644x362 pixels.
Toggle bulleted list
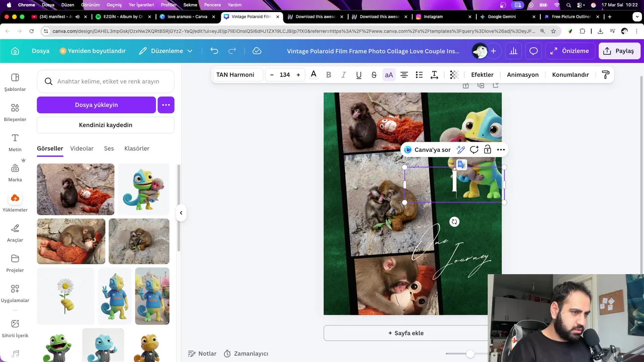point(419,74)
